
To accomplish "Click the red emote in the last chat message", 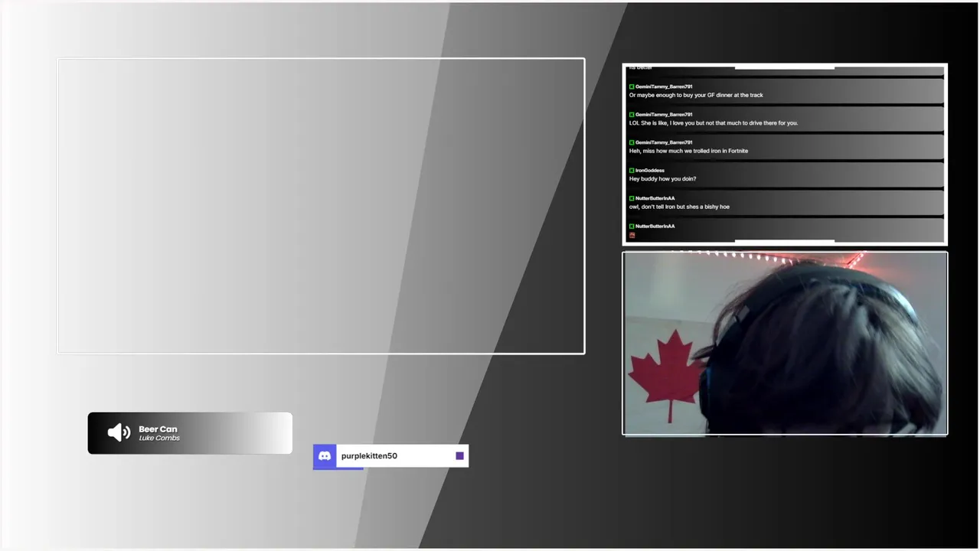I will [632, 235].
